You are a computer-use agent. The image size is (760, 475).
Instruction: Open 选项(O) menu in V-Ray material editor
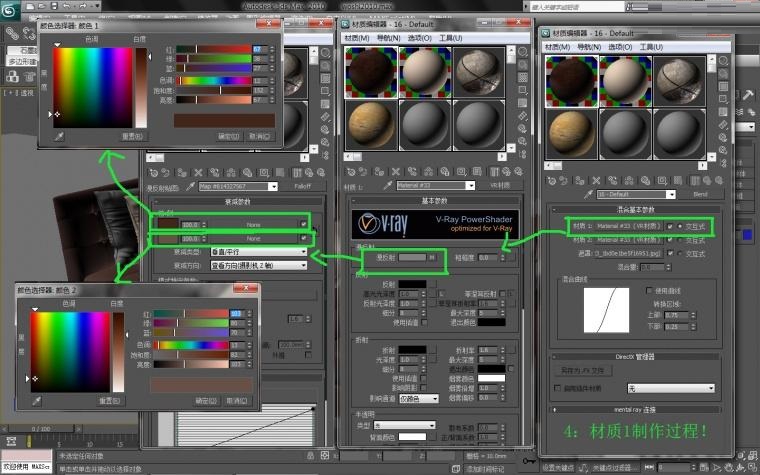click(x=420, y=38)
